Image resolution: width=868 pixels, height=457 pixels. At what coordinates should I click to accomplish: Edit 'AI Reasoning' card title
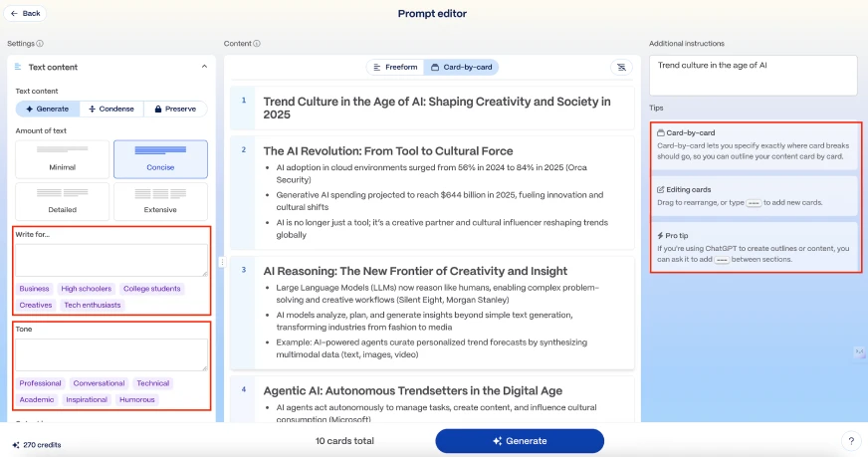pyautogui.click(x=415, y=271)
